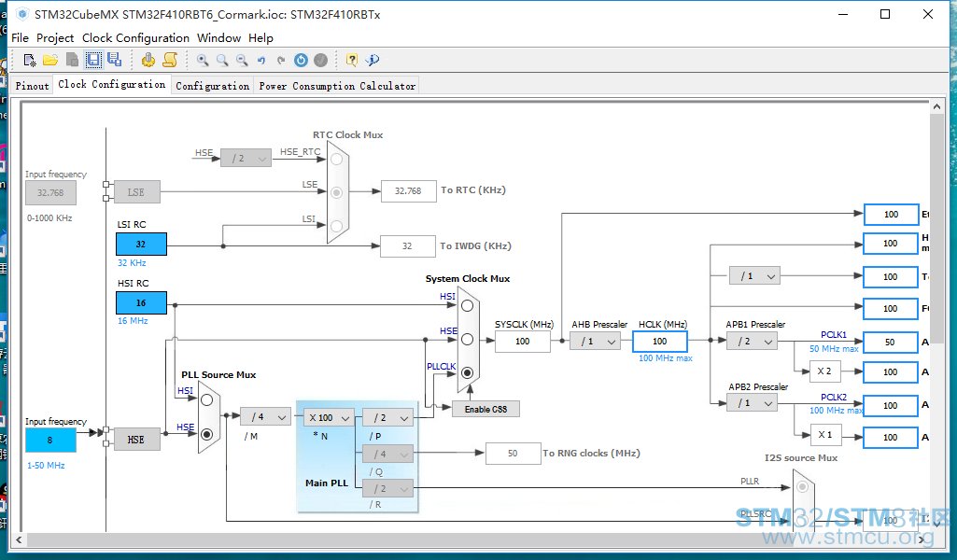The width and height of the screenshot is (957, 560).
Task: Click the LSE oscillator block
Action: tap(136, 192)
